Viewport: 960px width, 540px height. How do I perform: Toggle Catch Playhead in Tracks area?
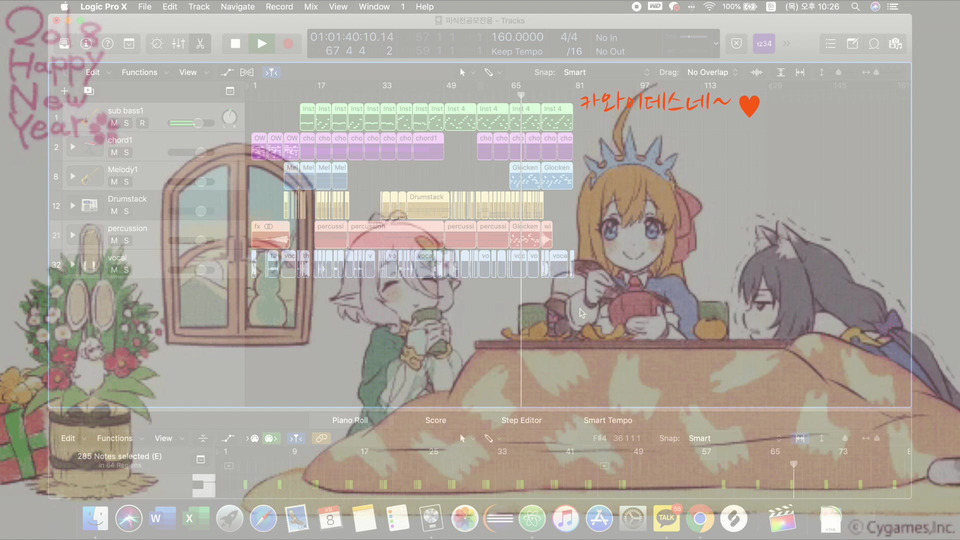click(271, 72)
